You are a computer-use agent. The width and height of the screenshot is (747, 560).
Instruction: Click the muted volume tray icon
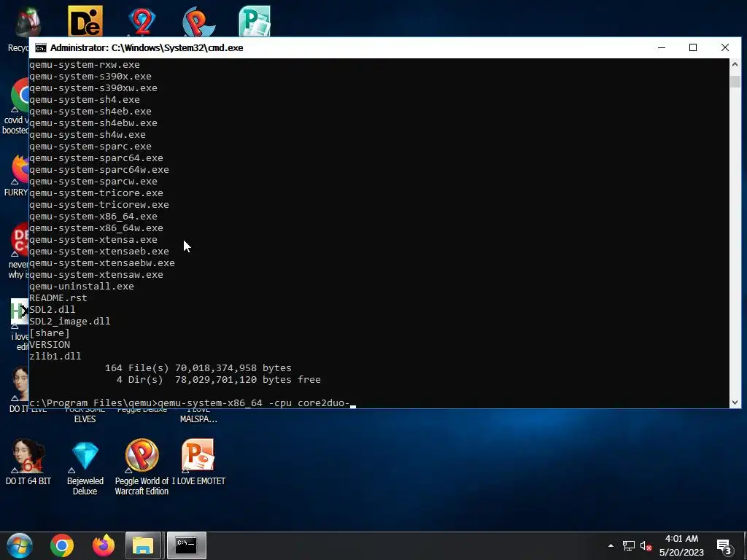[x=646, y=545]
